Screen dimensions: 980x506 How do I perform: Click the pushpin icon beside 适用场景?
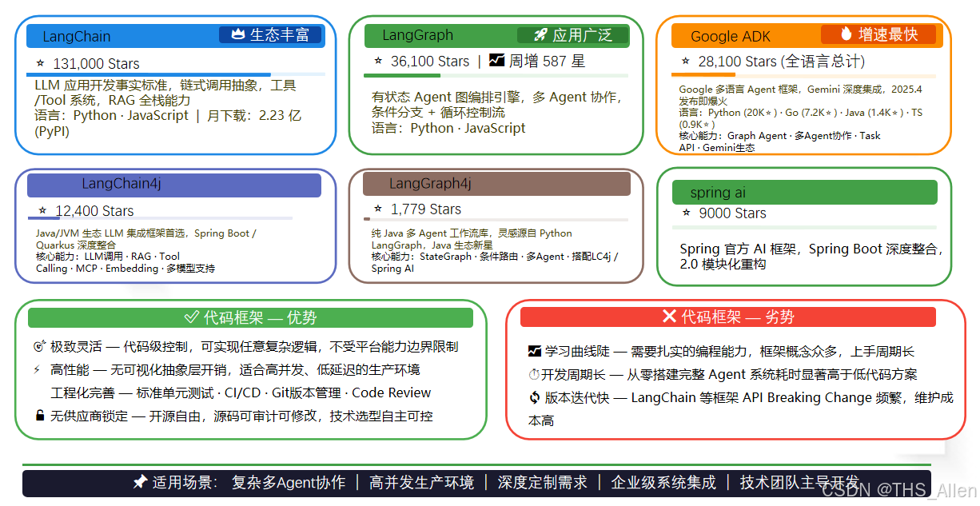(x=140, y=483)
